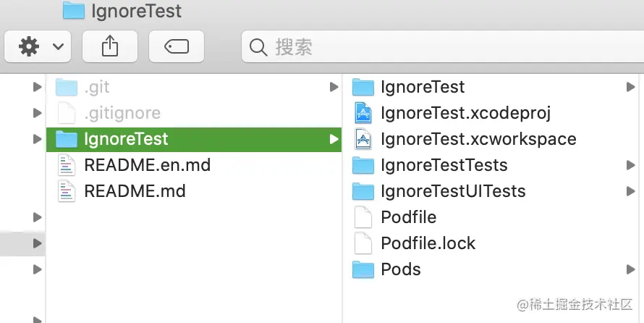
Task: Select the Podfile.lock file
Action: [428, 243]
